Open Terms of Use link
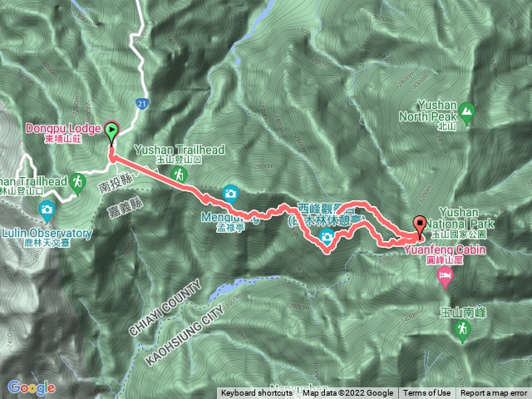This screenshot has width=532, height=399. click(x=426, y=393)
